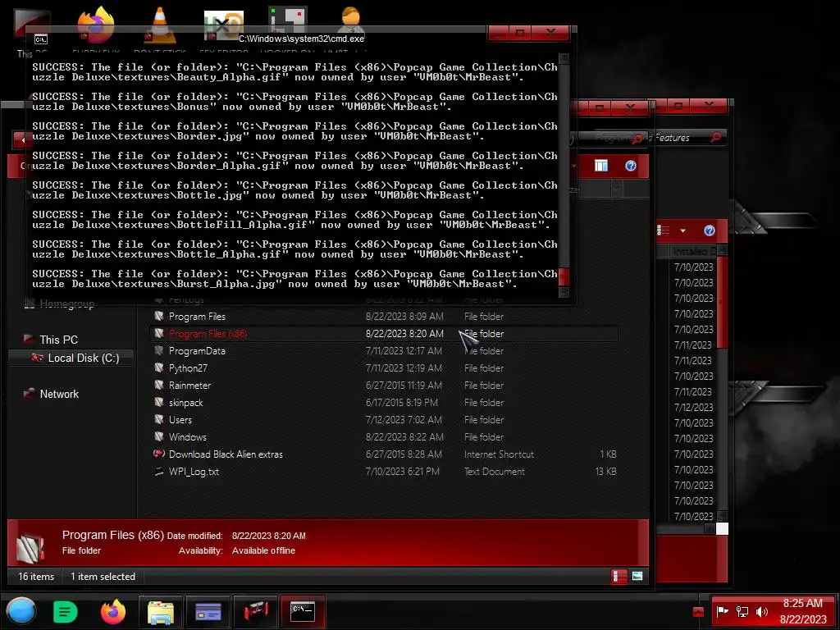Screen dimensions: 840x630
Task: Click the search magnifier in Explorer
Action: (x=637, y=138)
